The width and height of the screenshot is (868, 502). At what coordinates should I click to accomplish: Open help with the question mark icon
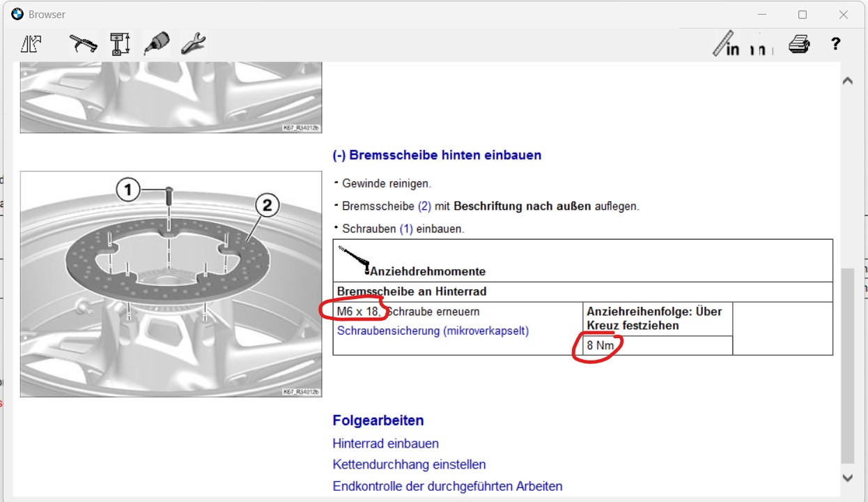[x=835, y=45]
